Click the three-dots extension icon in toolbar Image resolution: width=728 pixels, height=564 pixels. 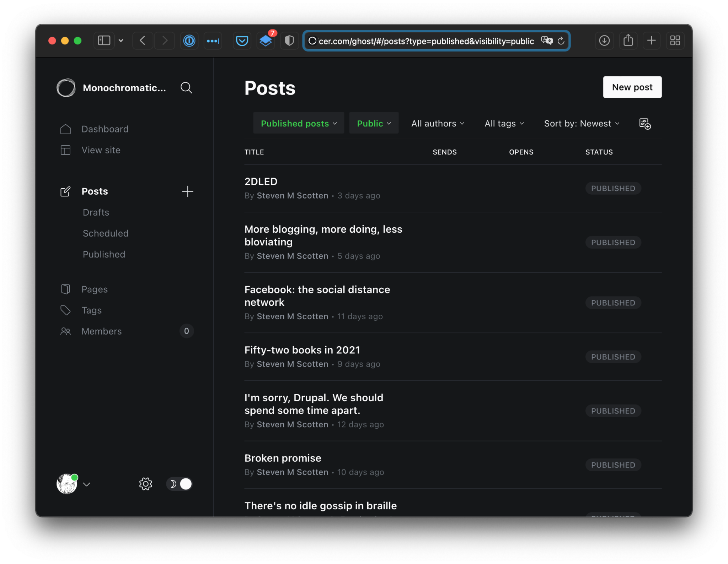(213, 40)
